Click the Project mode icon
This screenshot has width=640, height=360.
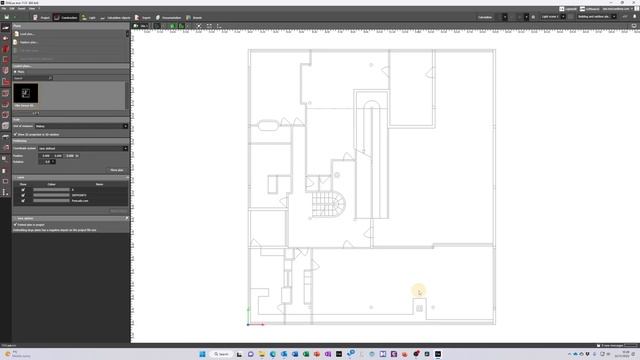point(35,18)
